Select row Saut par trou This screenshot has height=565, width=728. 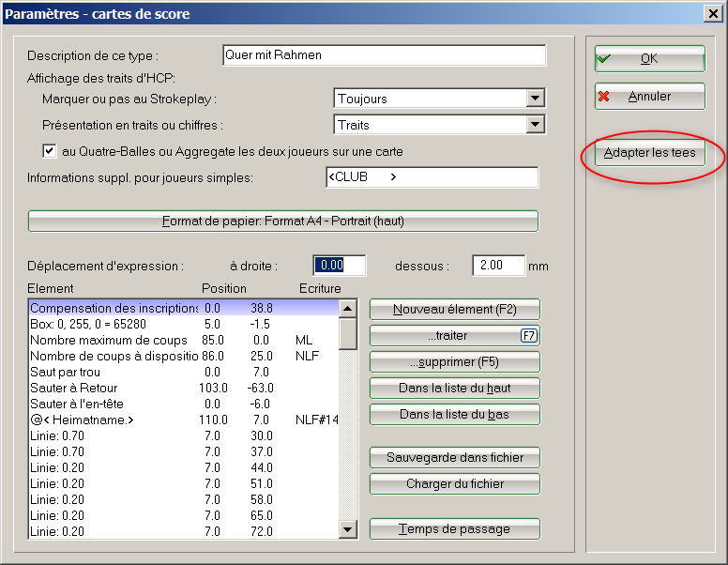point(184,372)
